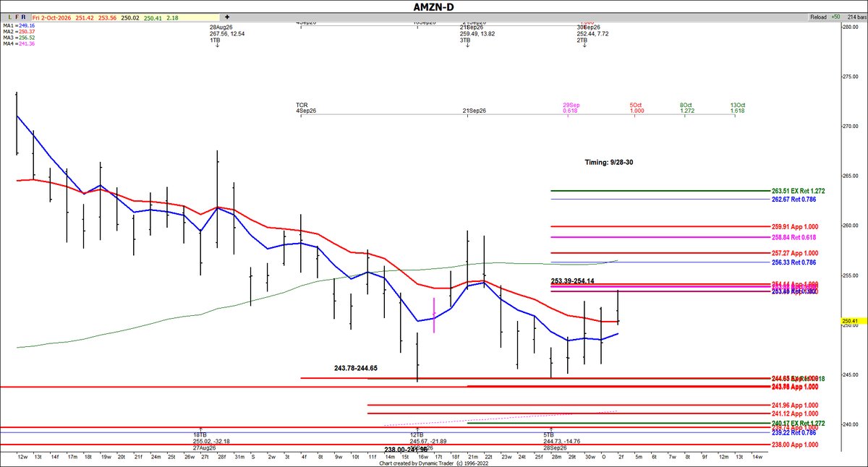Click the MA3 =256.52 legend entry

click(18, 38)
